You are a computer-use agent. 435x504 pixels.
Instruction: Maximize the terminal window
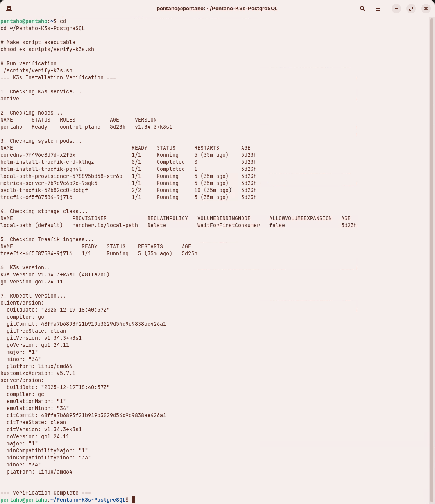pyautogui.click(x=411, y=9)
